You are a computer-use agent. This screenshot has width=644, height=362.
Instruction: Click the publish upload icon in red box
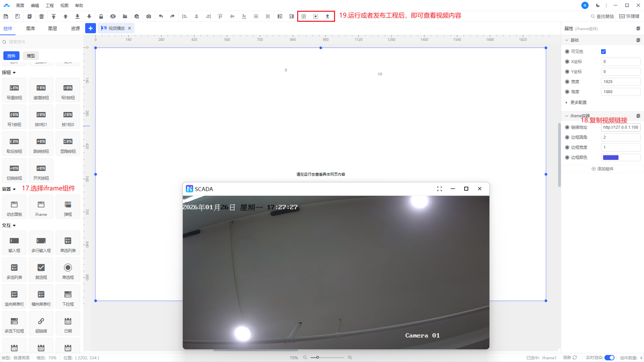click(x=327, y=16)
